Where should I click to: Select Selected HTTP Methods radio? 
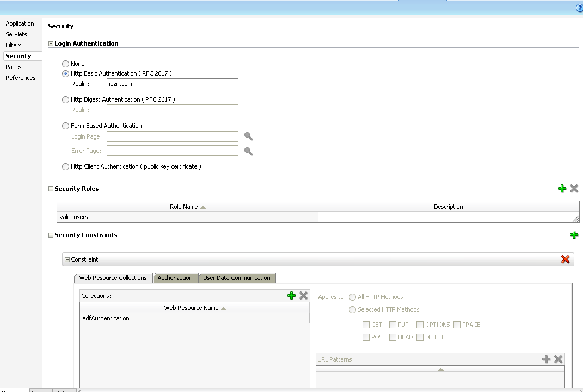click(353, 309)
